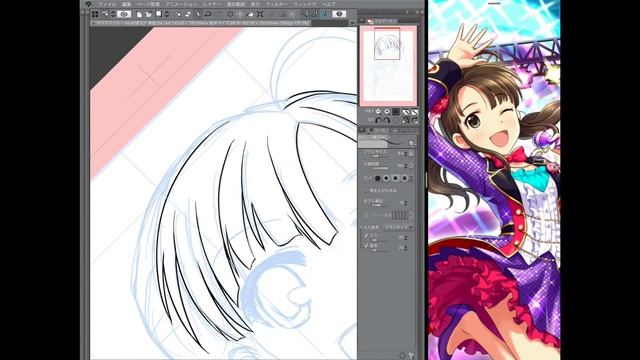Toggle the middle blue snap icon in command bar

click(315, 14)
